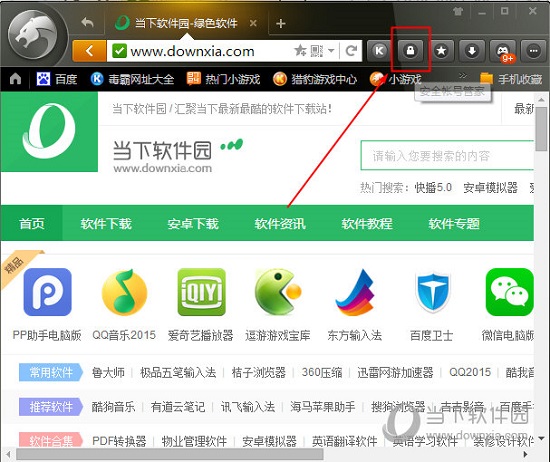The image size is (550, 462).
Task: Open 鲁大师 link
Action: click(x=108, y=372)
